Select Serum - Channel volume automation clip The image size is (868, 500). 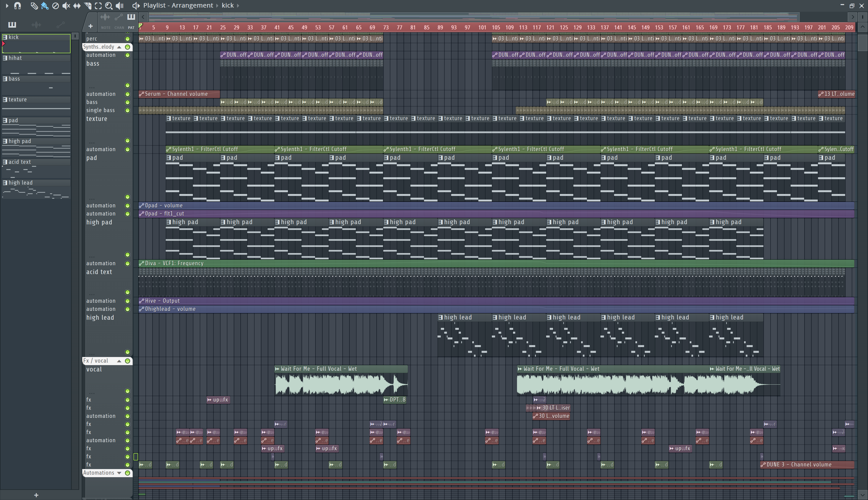pos(179,94)
